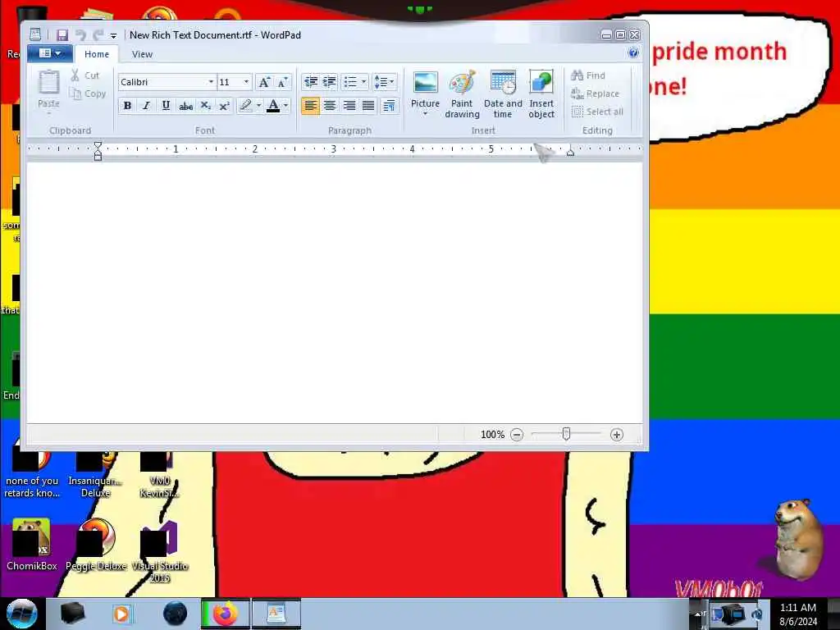This screenshot has width=840, height=630.
Task: Click the Shrink font icon
Action: point(282,82)
